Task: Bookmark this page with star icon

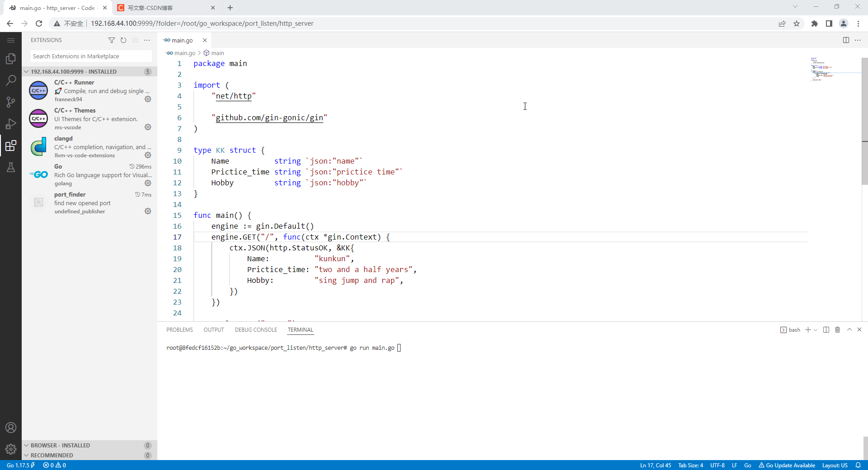Action: [x=797, y=23]
